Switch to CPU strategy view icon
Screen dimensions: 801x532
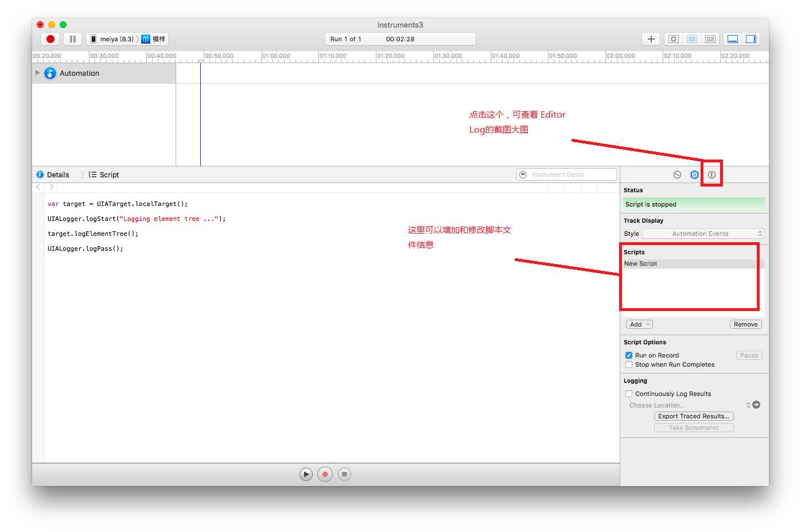tap(674, 39)
